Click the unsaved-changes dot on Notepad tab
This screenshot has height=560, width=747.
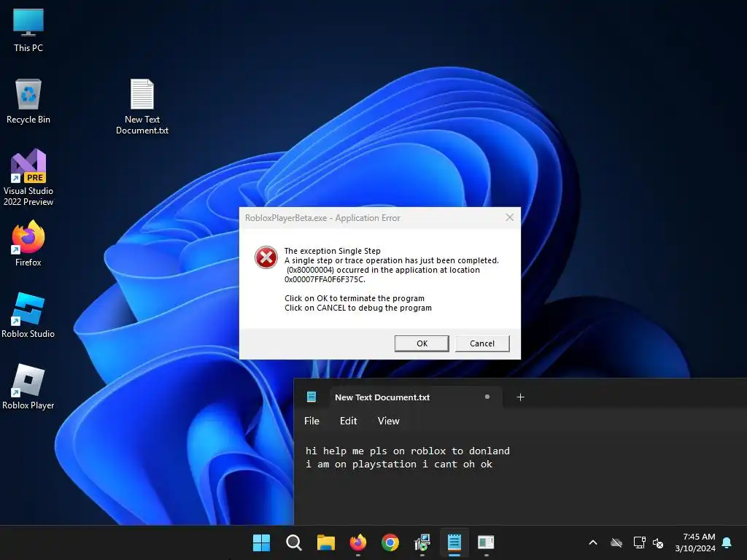click(x=487, y=397)
